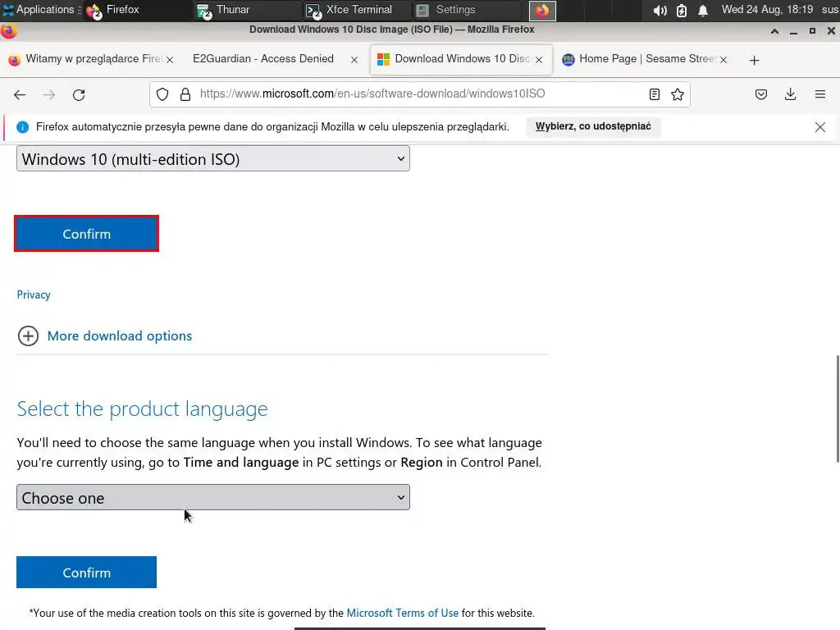Click the Firefox icon panel button
The width and height of the screenshot is (840, 630).
point(542,11)
